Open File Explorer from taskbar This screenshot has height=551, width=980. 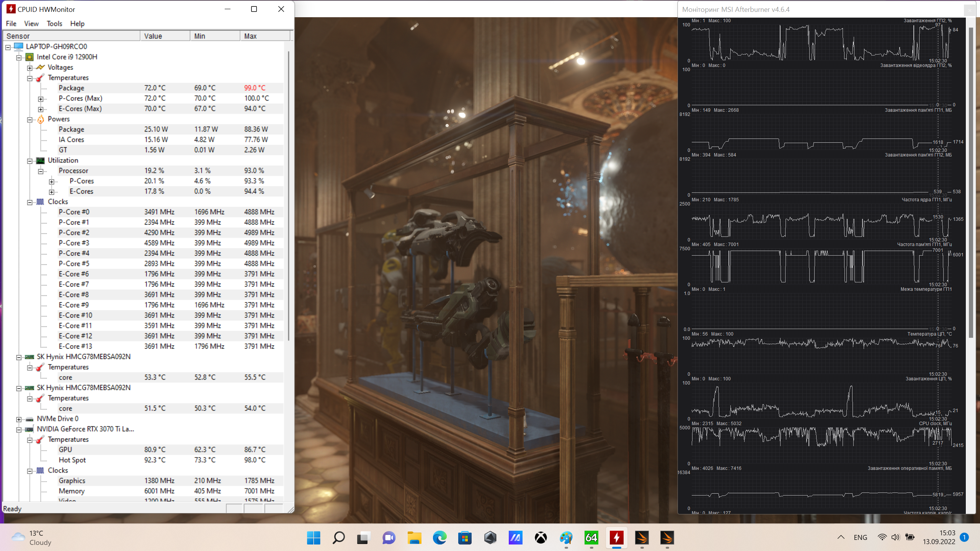pos(414,538)
